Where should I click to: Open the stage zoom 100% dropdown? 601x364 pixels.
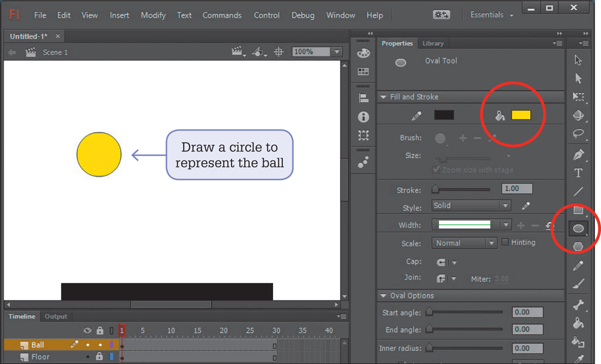[337, 52]
